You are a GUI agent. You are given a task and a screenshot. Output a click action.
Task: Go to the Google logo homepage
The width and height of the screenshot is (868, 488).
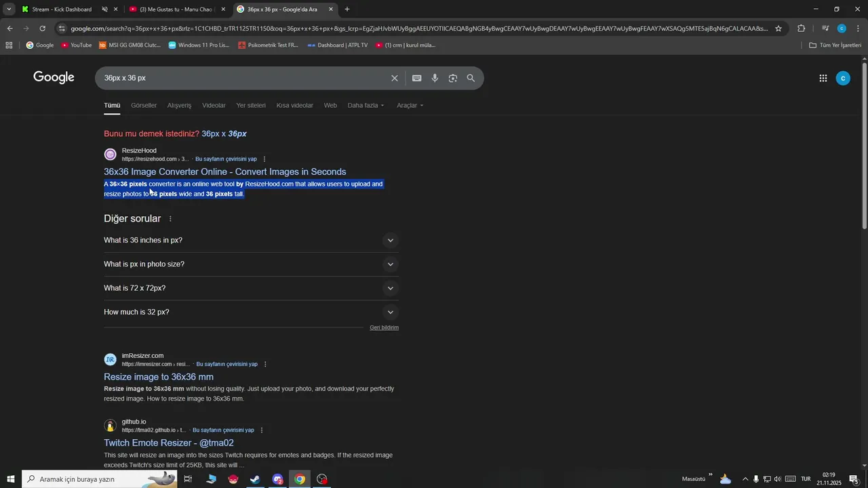[x=54, y=77]
